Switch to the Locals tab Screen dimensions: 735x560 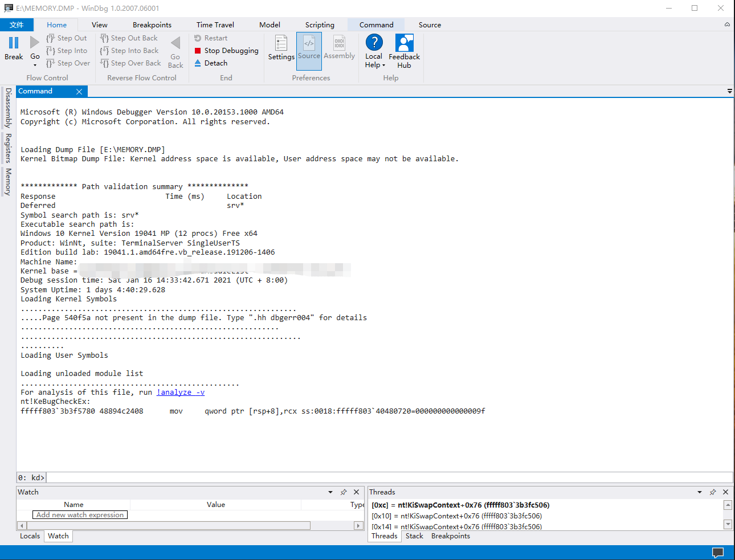[x=30, y=536]
